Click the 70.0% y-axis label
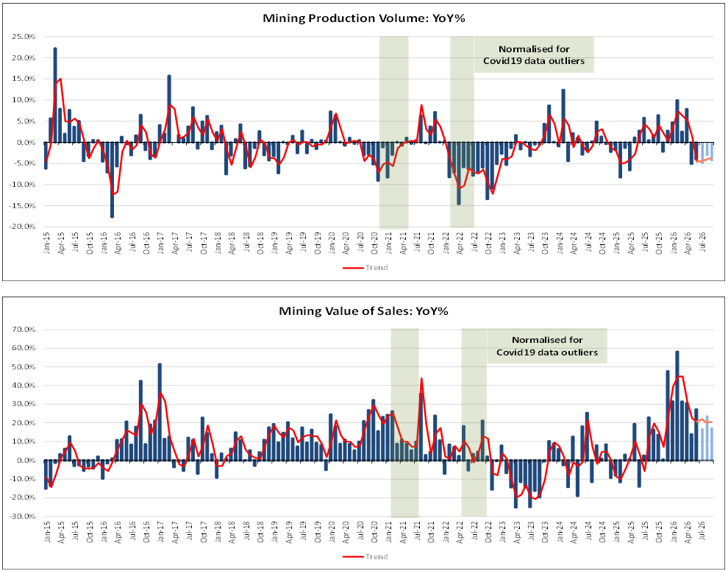The image size is (728, 571). (25, 330)
